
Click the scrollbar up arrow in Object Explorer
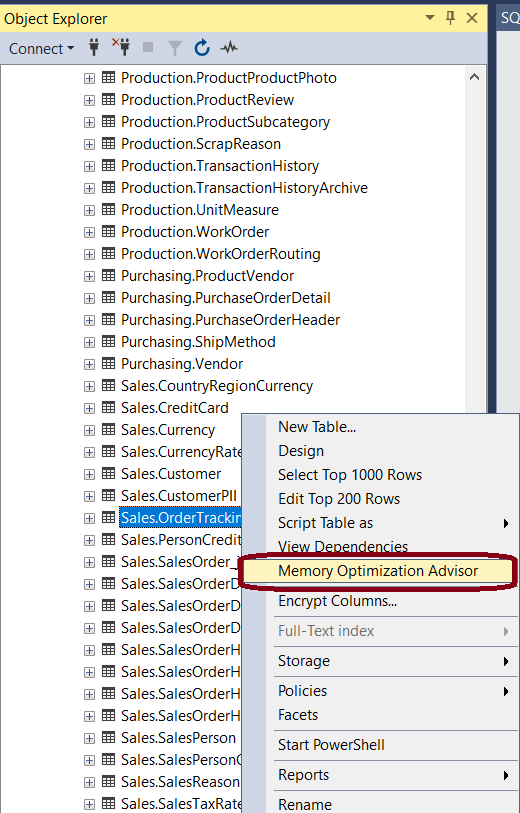474,77
